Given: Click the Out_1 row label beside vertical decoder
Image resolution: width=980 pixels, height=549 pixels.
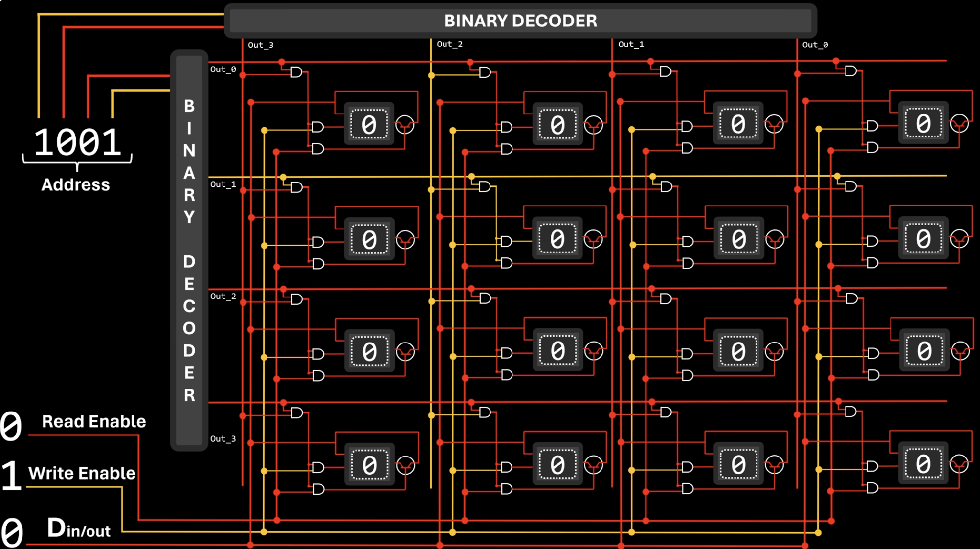Looking at the screenshot, I should click(x=223, y=184).
